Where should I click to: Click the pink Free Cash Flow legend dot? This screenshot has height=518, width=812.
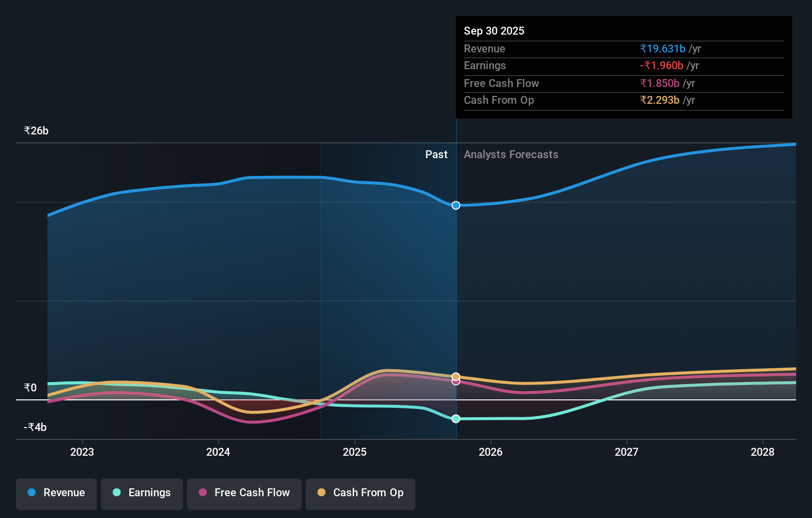[x=202, y=493]
